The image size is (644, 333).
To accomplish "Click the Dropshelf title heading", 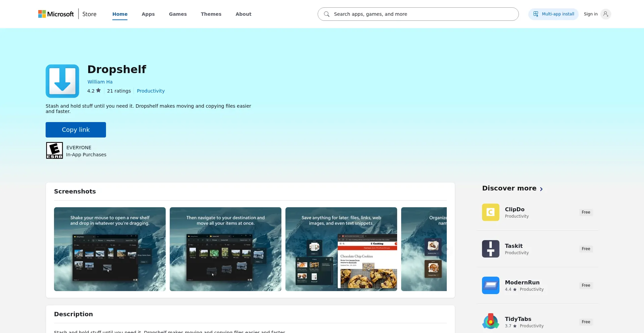I will coord(117,69).
